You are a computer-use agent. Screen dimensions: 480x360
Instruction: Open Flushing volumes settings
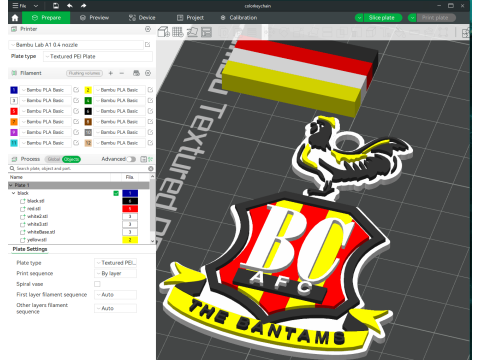click(84, 73)
